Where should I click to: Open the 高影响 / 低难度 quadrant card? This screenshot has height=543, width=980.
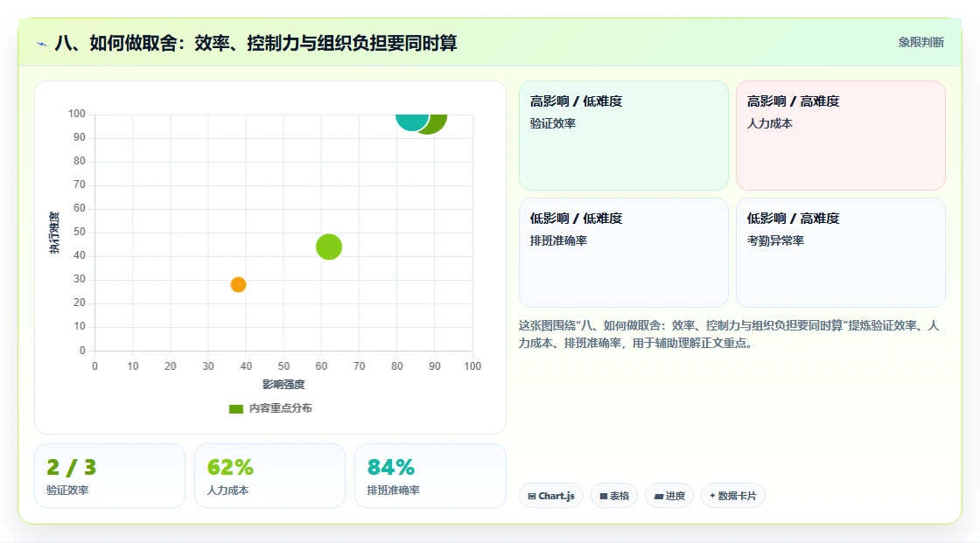pyautogui.click(x=623, y=135)
